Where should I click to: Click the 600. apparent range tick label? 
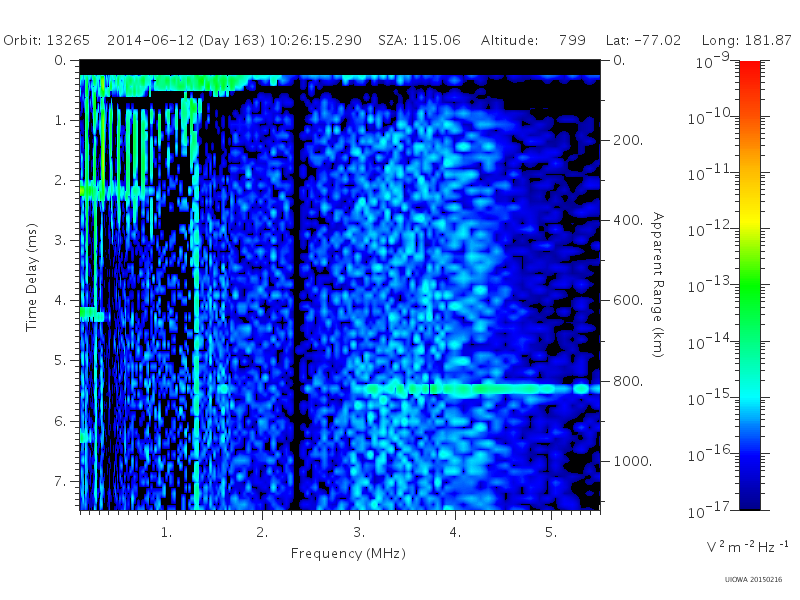(628, 301)
